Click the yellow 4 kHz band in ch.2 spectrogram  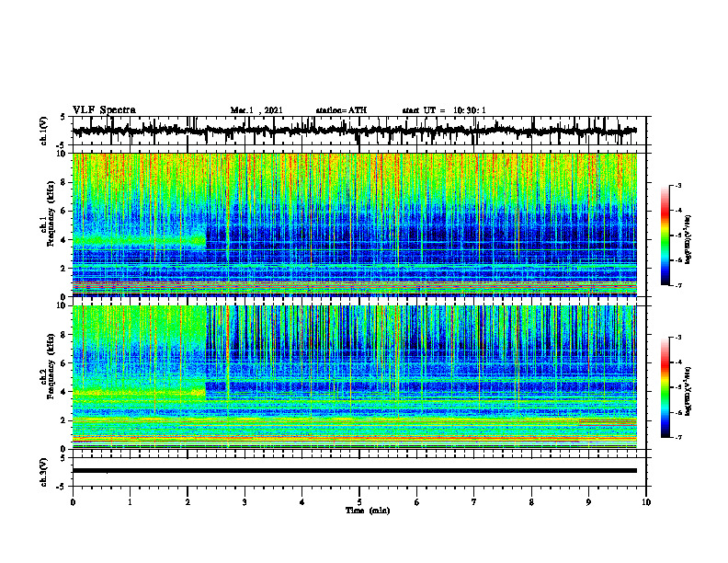point(140,393)
